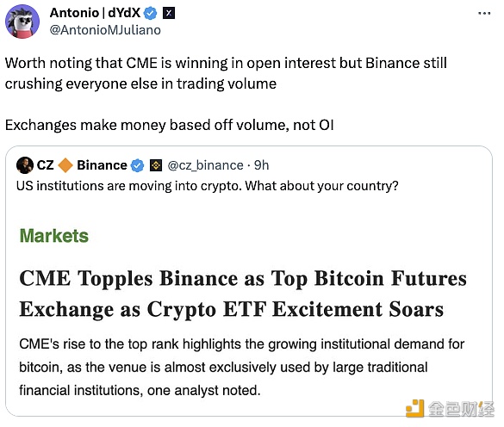Screen dimensions: 504x427
Task: Click the line 'Exchanges make money based off volume'
Action: [x=170, y=125]
